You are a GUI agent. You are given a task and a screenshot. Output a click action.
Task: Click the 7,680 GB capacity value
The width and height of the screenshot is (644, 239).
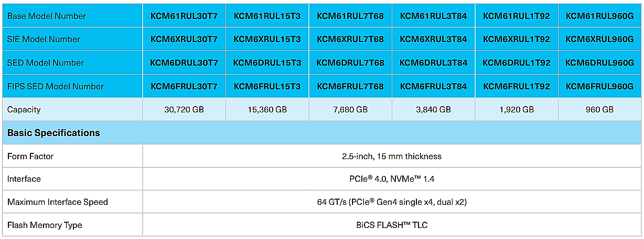coord(350,110)
